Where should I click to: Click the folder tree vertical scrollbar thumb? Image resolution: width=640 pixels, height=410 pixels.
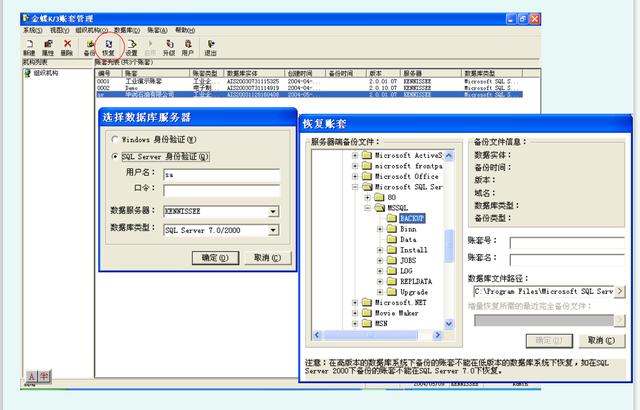tap(449, 245)
